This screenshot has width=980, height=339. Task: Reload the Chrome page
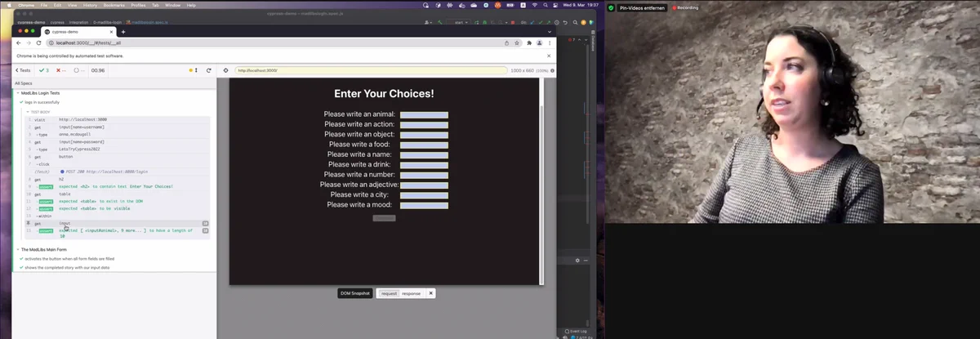39,42
